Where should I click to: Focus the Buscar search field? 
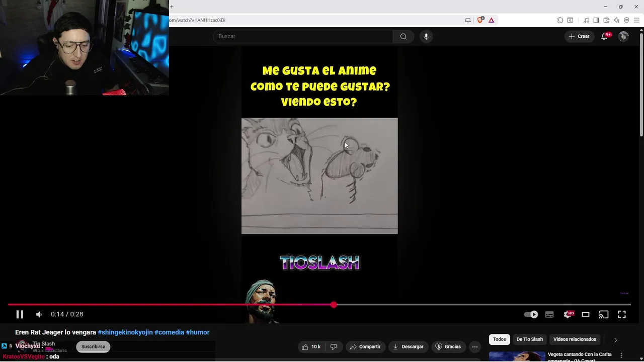(x=303, y=36)
